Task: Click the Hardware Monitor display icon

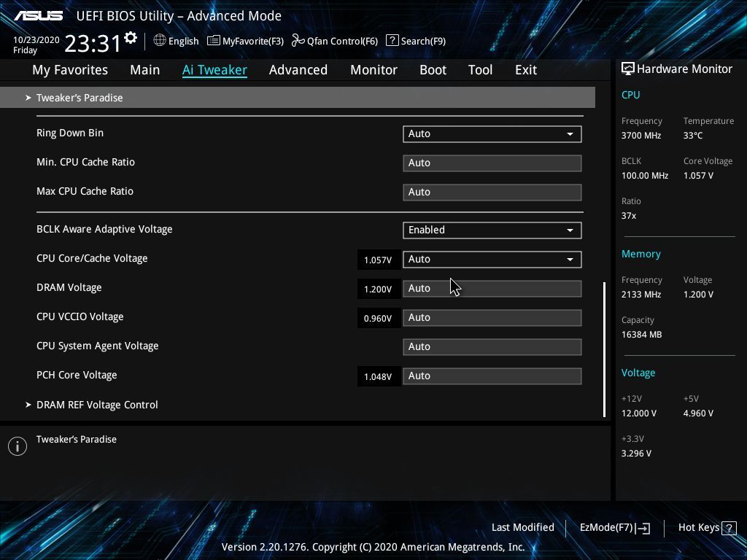Action: pyautogui.click(x=628, y=69)
